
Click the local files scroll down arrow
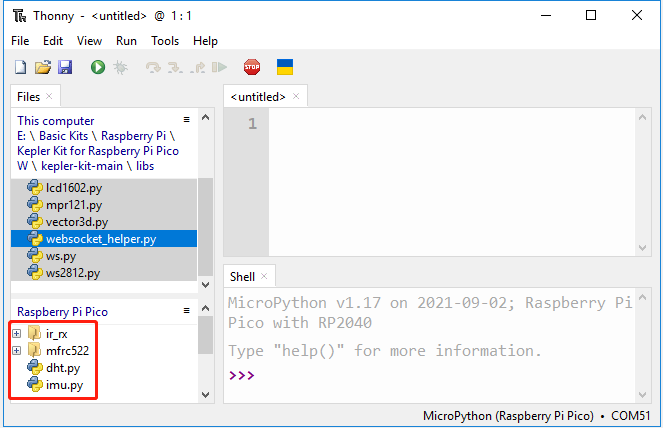point(205,285)
